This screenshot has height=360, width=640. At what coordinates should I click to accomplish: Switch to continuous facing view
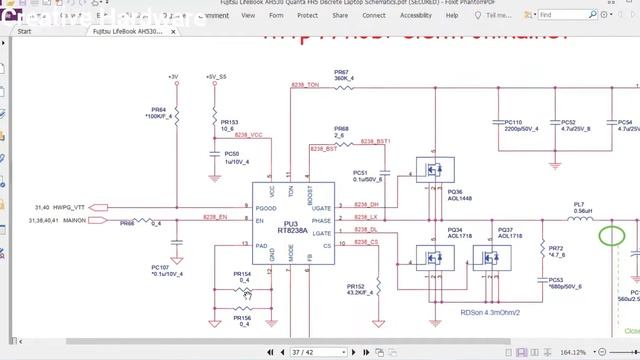click(x=547, y=352)
